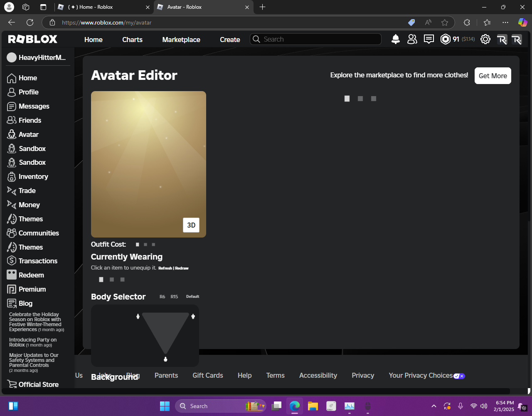Image resolution: width=532 pixels, height=416 pixels.
Task: Click the Roblox logo
Action: [x=33, y=39]
